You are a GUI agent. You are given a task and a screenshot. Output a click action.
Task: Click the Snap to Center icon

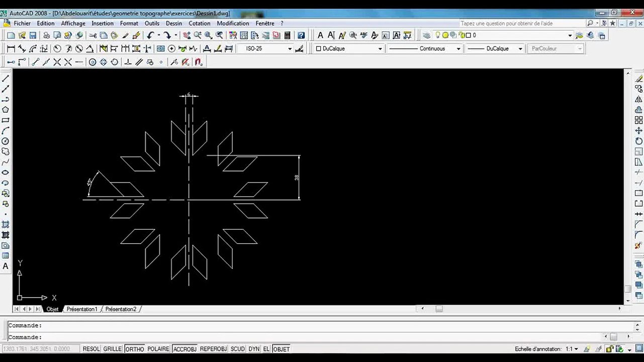pyautogui.click(x=93, y=62)
